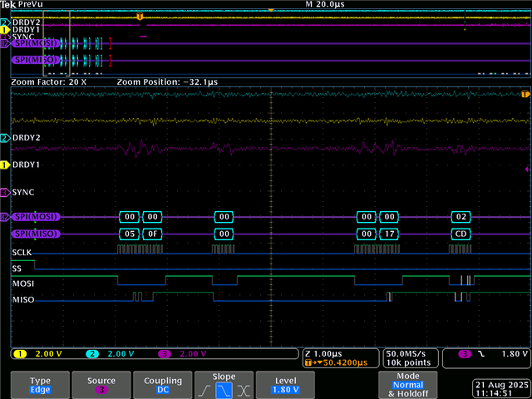
Task: Click MOSI byte 00 directly above 05
Action: coord(130,217)
